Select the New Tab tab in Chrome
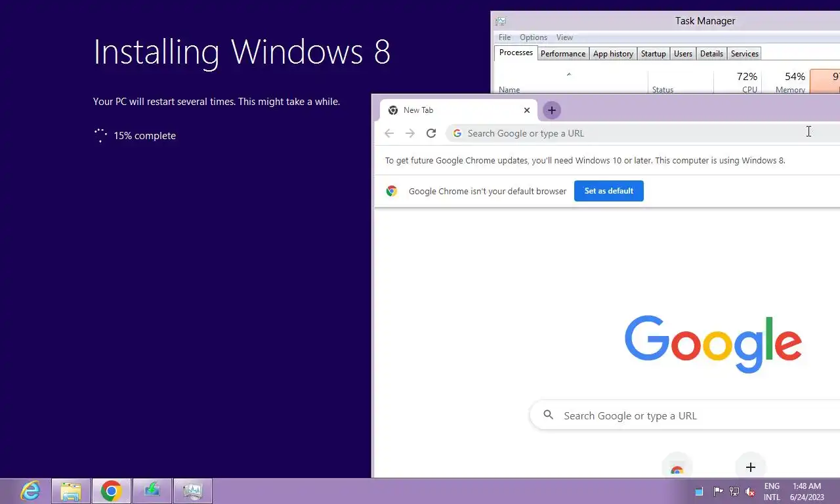 coord(459,110)
